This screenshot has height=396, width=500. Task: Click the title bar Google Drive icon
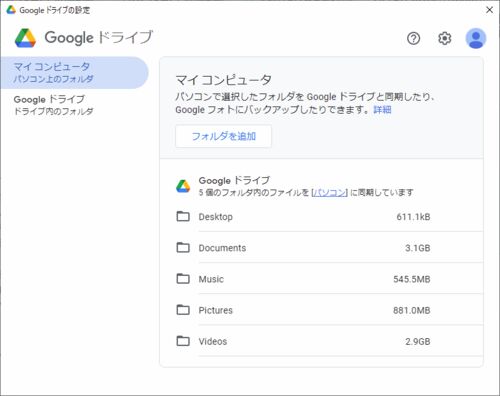click(11, 10)
